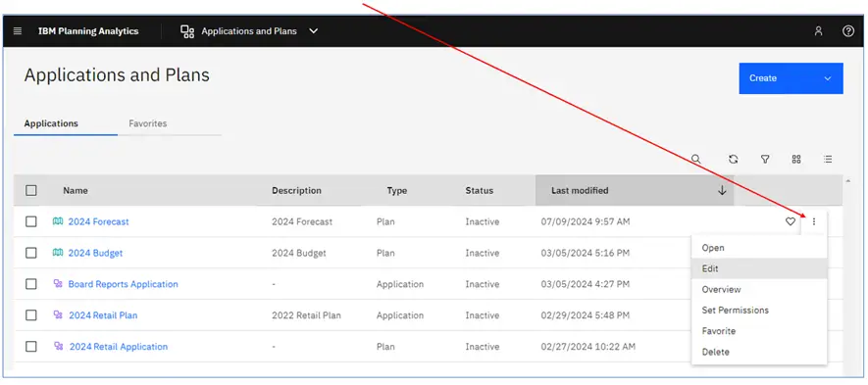Select the Board Reports Application checkbox
Viewport: 868px width, 385px height.
coord(31,284)
